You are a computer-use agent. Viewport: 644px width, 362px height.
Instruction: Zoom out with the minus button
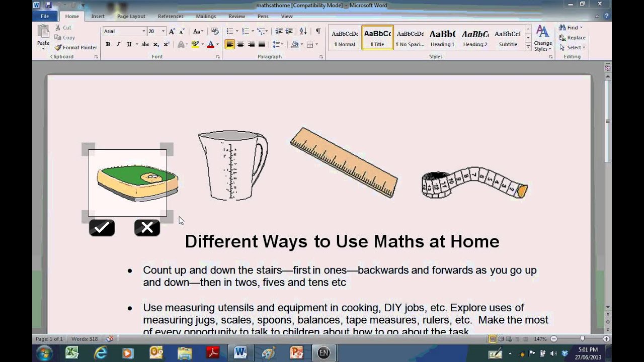click(553, 339)
